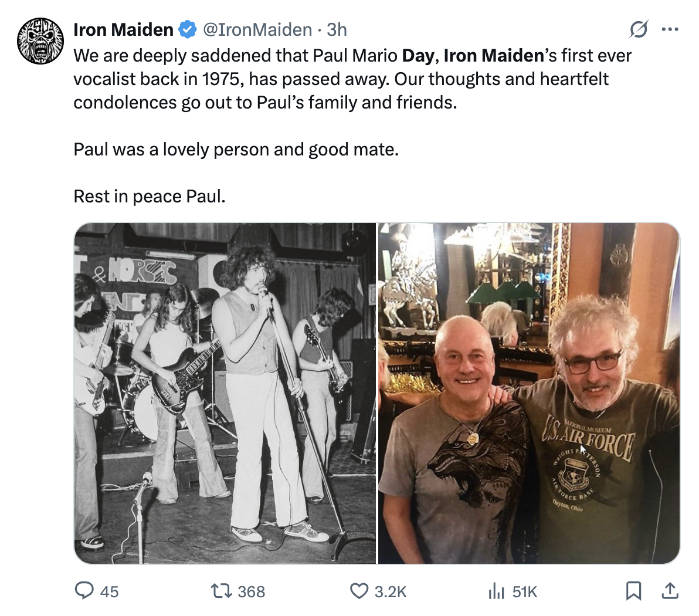This screenshot has width=699, height=616.
Task: Click the 51K views count
Action: coord(525,591)
